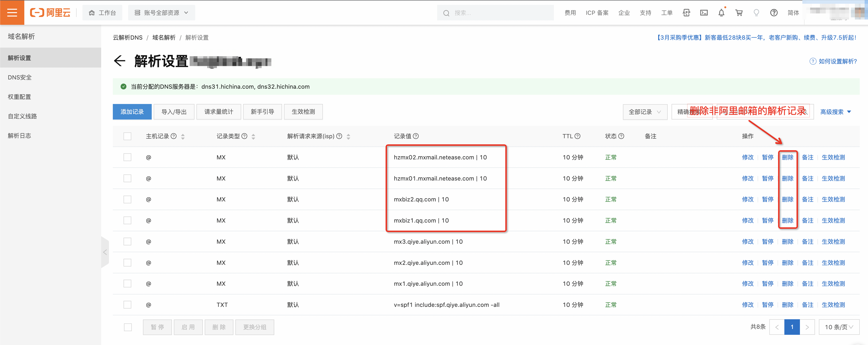Go back using the left arrow
Screen dimensions: 868x345
(x=119, y=61)
